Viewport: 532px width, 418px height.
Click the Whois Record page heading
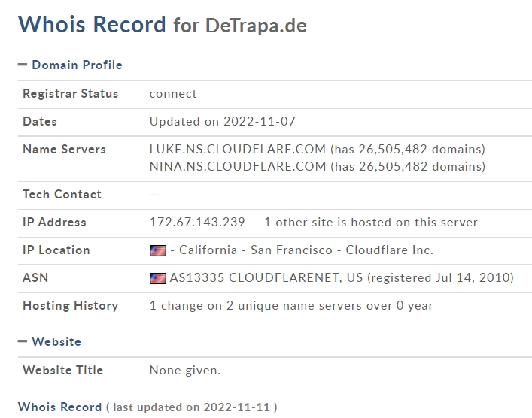[x=92, y=24]
